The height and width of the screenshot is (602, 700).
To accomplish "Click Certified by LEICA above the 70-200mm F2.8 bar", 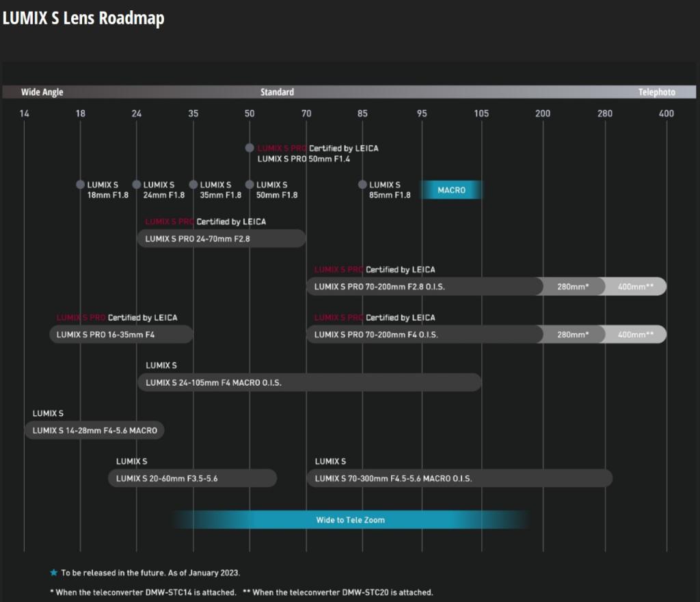I will point(401,270).
